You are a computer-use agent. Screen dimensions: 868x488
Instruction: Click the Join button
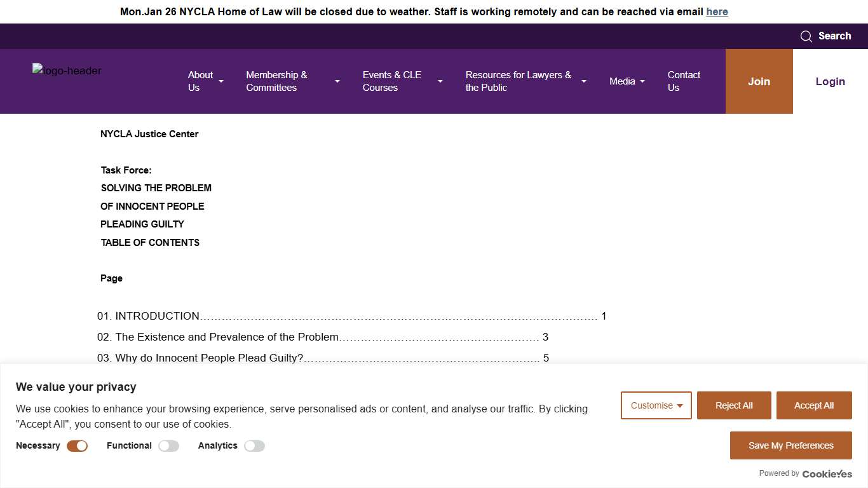[x=759, y=81]
